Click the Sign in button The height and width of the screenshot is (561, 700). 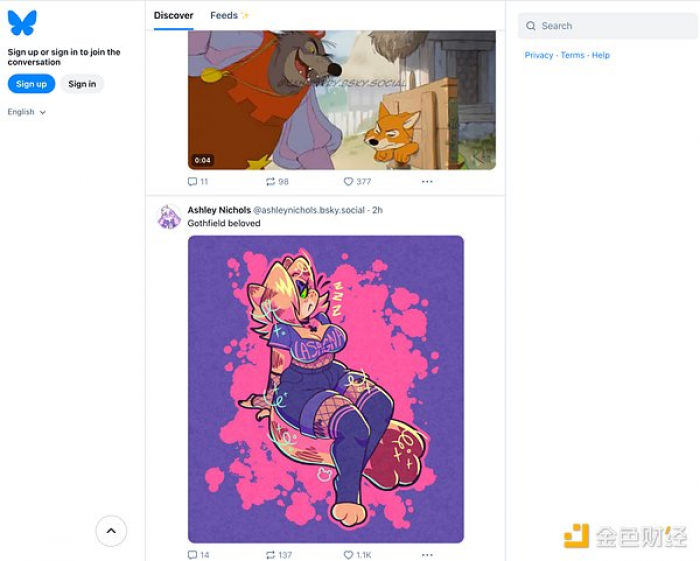pos(82,84)
